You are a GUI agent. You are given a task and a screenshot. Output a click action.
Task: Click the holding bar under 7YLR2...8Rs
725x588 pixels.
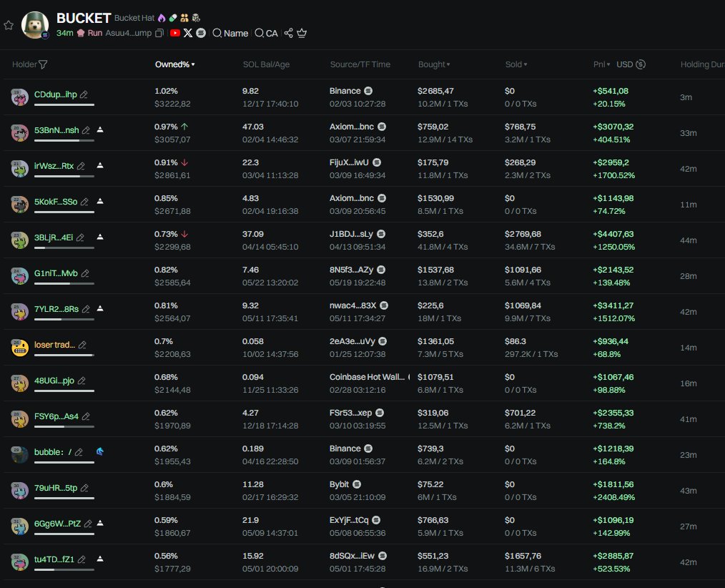coord(64,319)
